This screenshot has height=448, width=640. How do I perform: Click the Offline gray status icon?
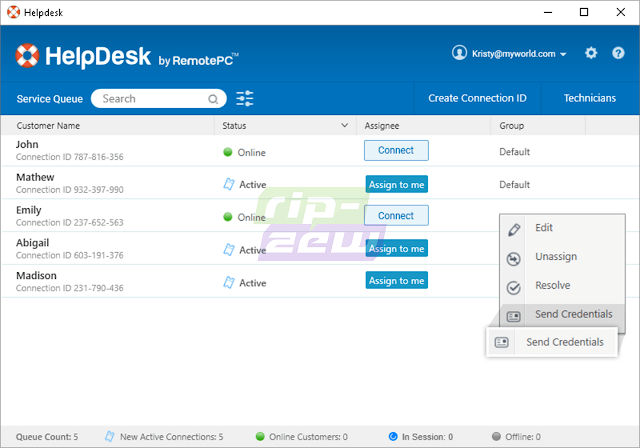496,436
